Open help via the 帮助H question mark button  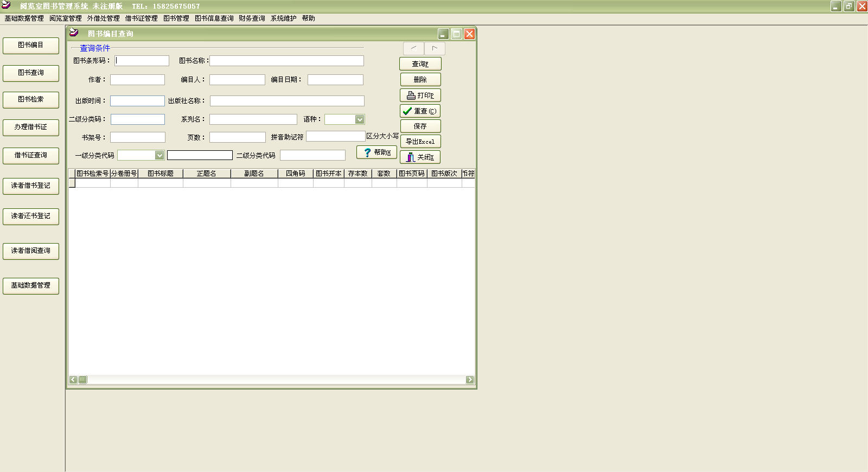[x=376, y=152]
